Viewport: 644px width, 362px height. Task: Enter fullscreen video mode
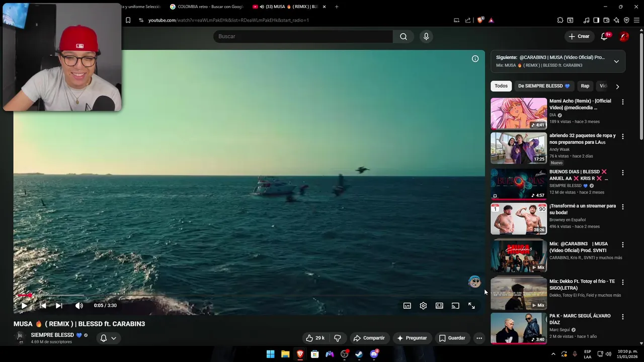click(x=471, y=306)
